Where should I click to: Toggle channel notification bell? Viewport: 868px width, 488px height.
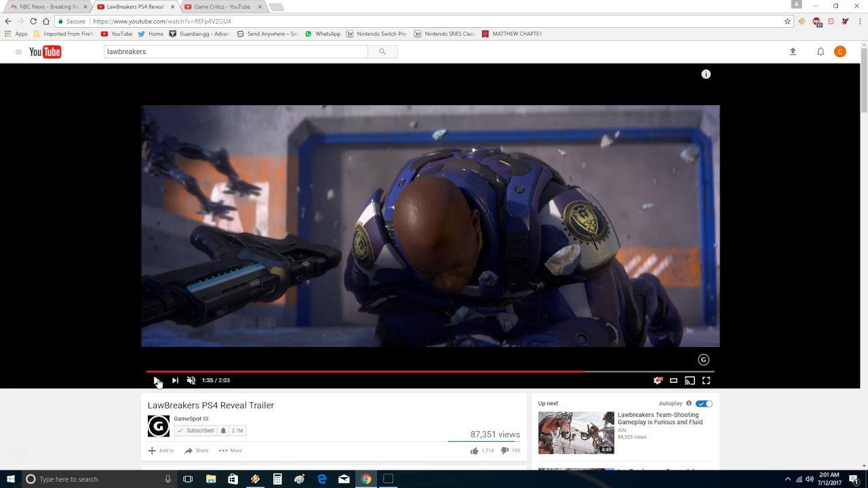pyautogui.click(x=223, y=430)
